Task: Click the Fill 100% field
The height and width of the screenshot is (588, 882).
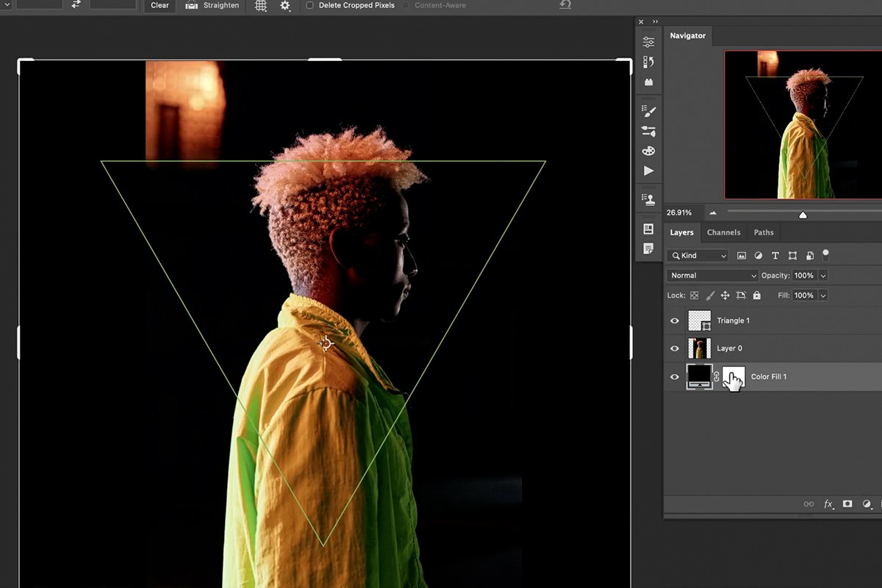Action: (805, 295)
